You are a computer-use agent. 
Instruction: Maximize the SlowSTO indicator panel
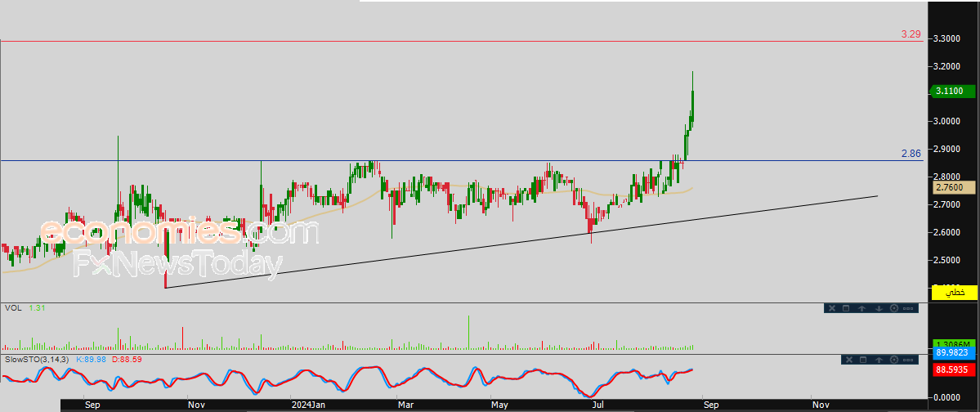tap(862, 360)
